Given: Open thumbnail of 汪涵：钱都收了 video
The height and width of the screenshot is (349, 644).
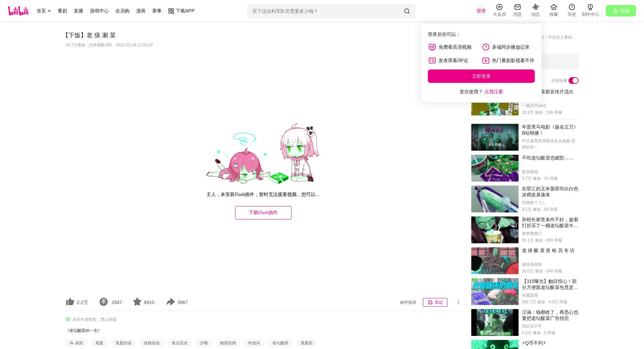Looking at the screenshot, I should [x=495, y=322].
